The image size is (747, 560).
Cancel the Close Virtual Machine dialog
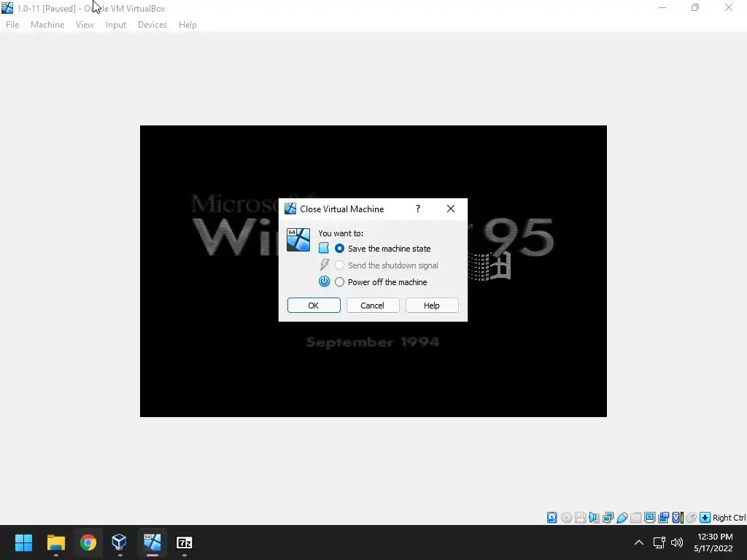(373, 306)
